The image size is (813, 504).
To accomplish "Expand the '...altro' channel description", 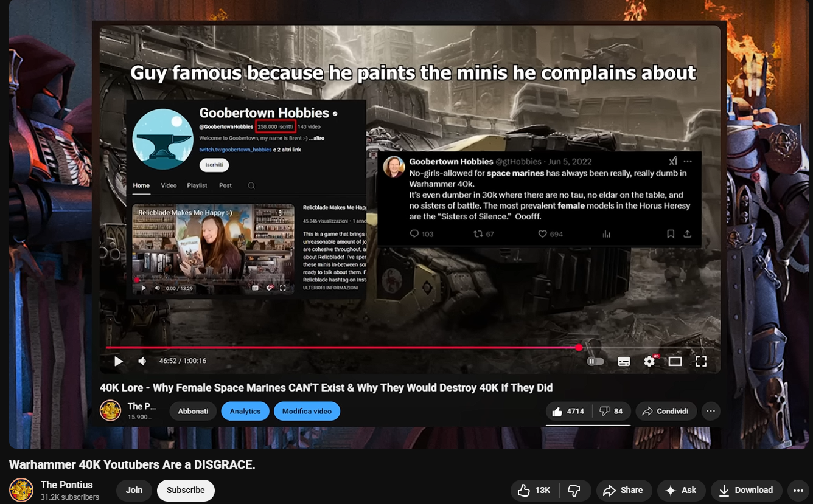I will click(x=316, y=139).
